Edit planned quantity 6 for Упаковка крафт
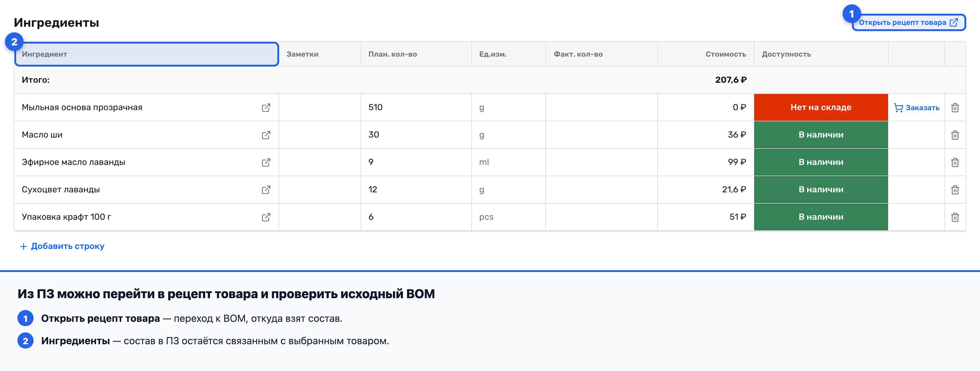The width and height of the screenshot is (980, 371). point(416,217)
